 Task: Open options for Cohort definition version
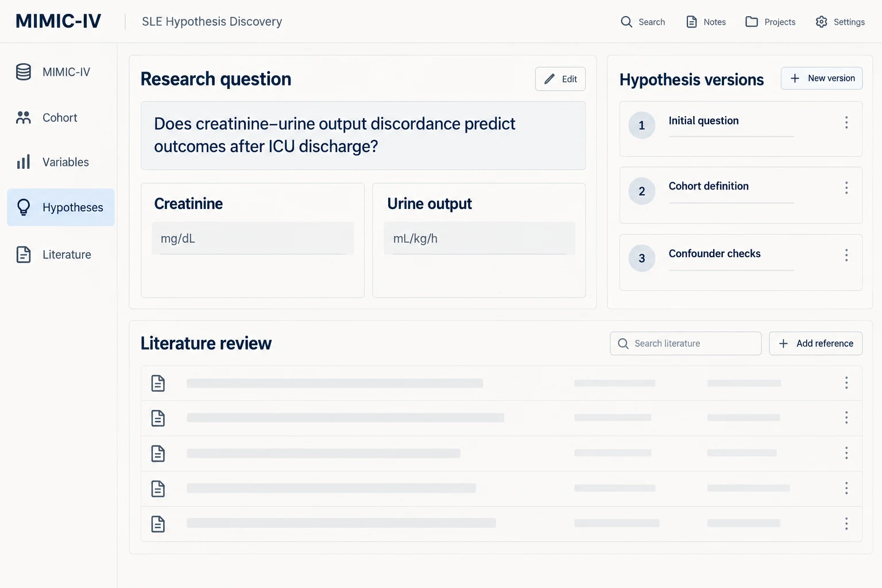[x=846, y=188]
